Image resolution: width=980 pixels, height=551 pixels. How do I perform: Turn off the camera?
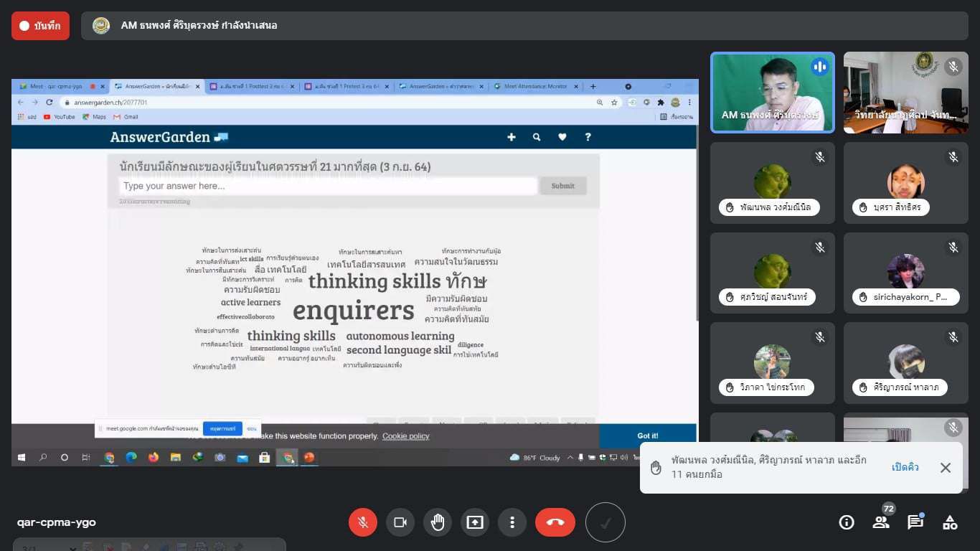click(x=400, y=522)
